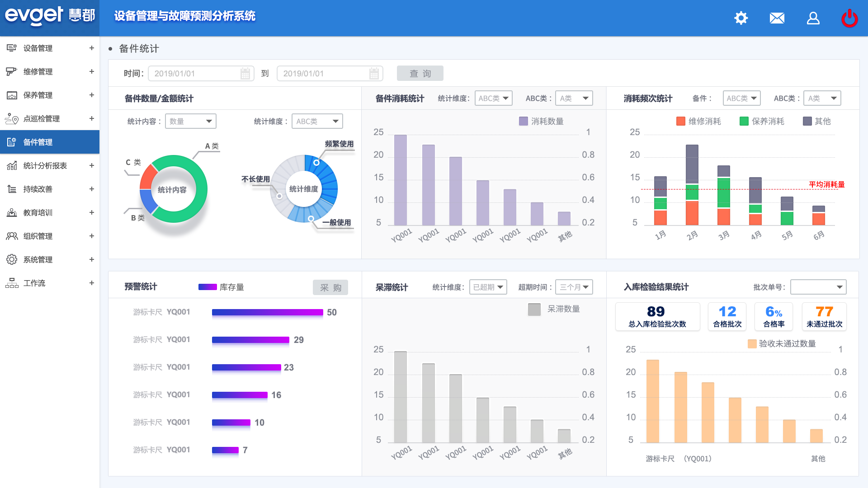This screenshot has height=488, width=868.
Task: Click the 50-value stock gradient bar
Action: [267, 312]
